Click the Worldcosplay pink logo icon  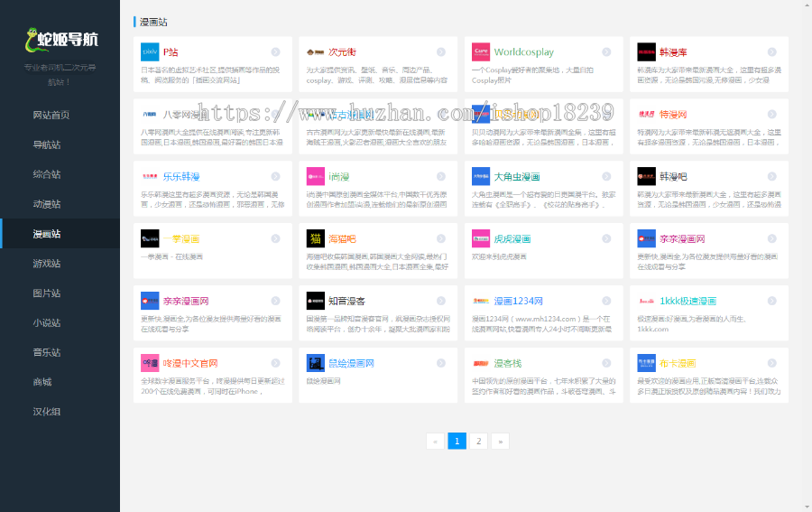(x=481, y=52)
